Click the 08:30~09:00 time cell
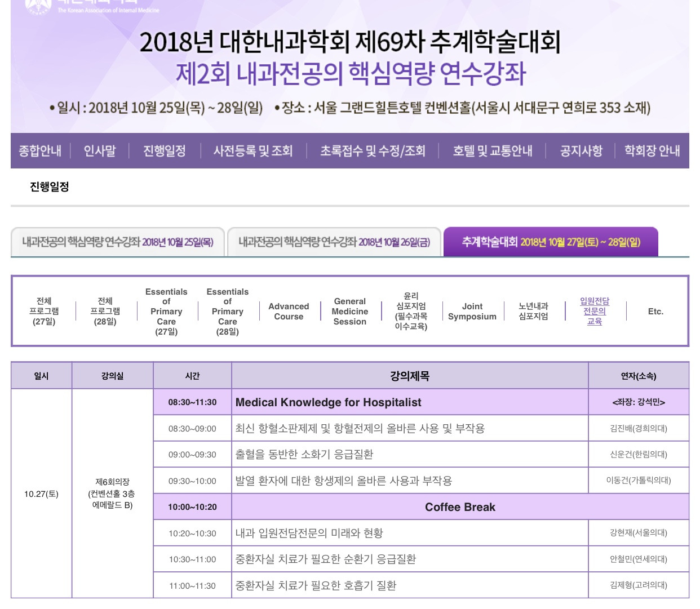 192,429
